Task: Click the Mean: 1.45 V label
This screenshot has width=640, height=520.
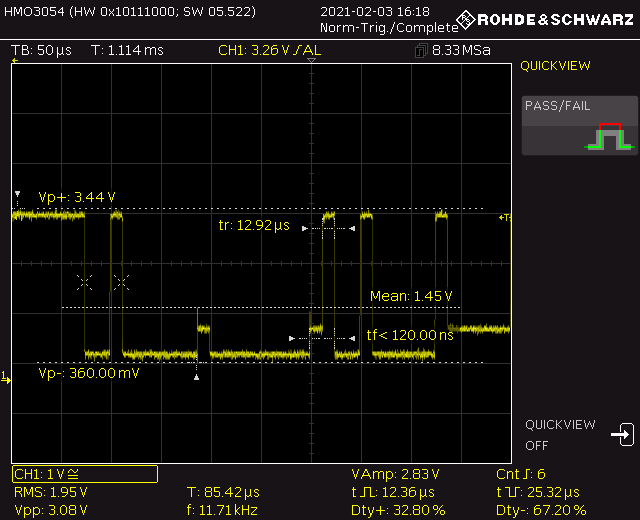Action: 411,296
